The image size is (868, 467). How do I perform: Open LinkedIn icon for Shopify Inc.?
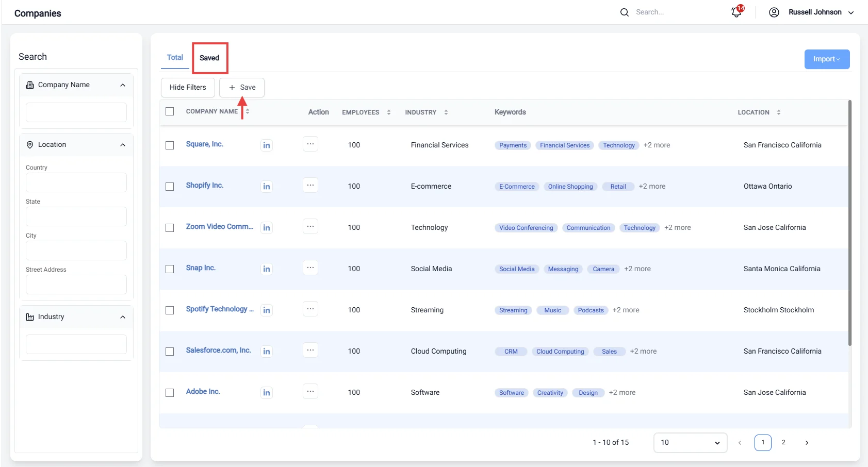click(x=267, y=187)
